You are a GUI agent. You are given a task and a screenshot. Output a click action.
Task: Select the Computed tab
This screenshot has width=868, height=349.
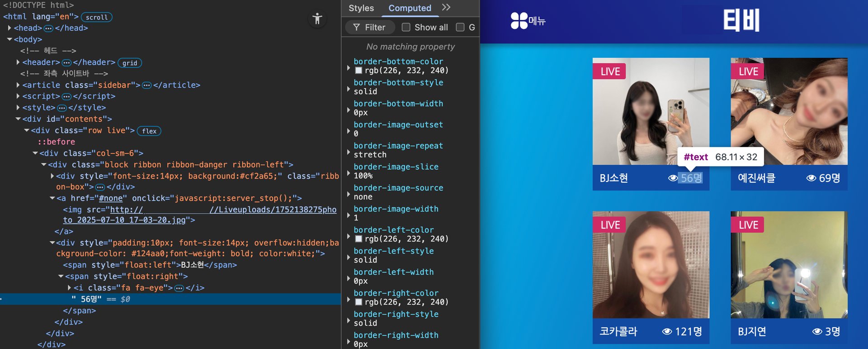point(410,8)
